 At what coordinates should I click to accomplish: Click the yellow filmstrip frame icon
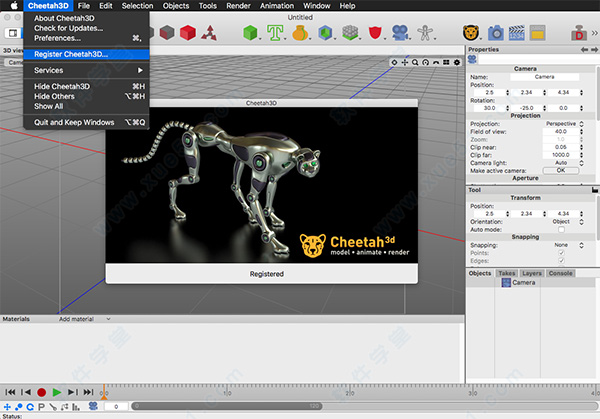(537, 33)
